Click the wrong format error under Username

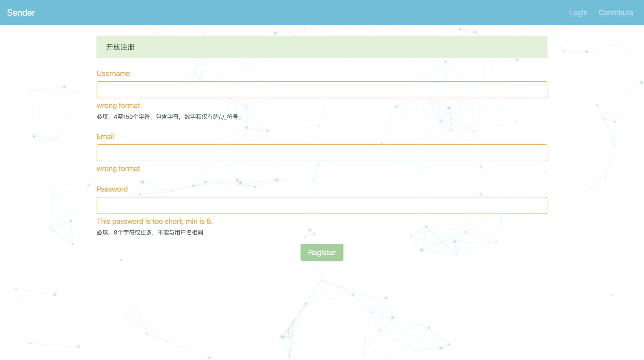pyautogui.click(x=118, y=106)
